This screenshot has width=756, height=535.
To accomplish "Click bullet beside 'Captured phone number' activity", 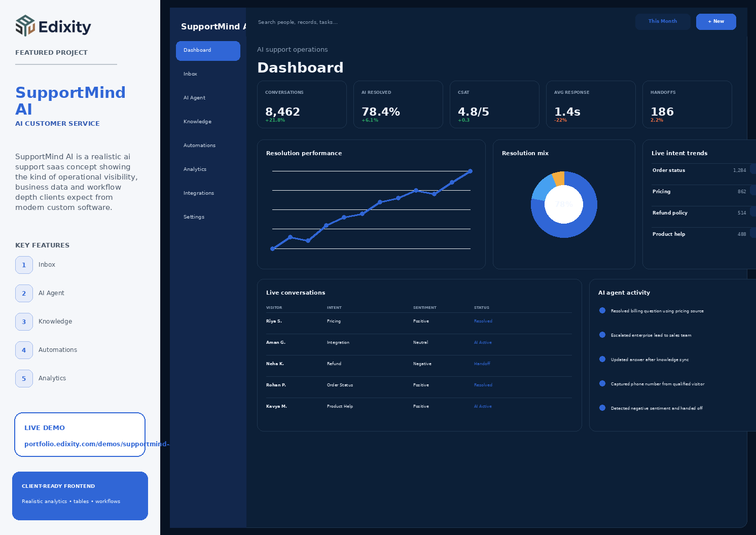I will tap(602, 383).
